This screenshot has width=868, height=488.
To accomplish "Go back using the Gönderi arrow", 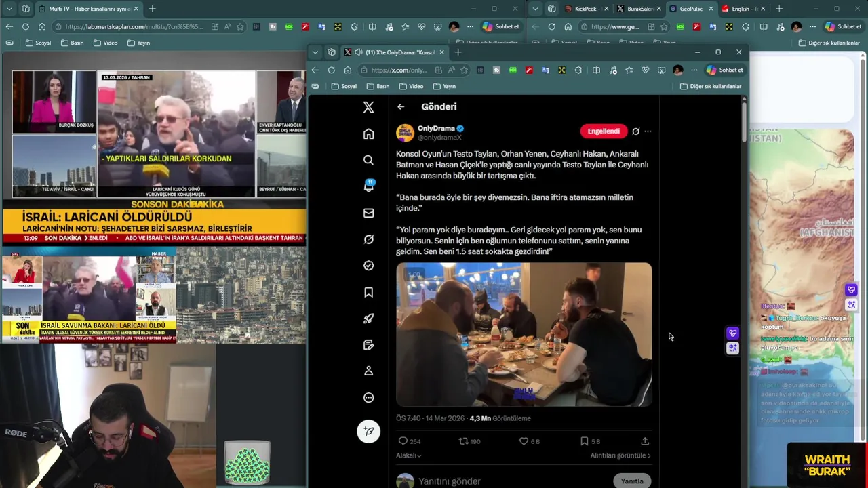I will [x=401, y=107].
